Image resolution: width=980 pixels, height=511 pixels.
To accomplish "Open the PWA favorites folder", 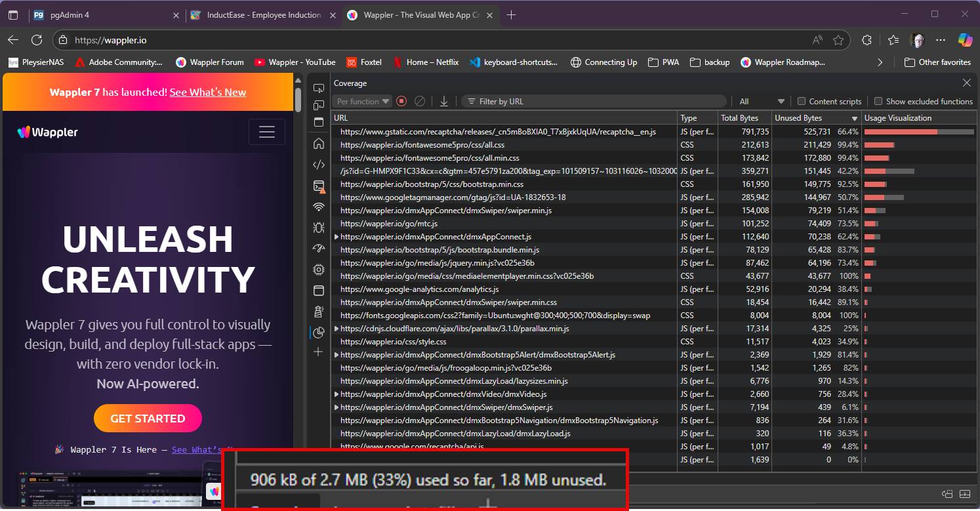I will (x=663, y=62).
